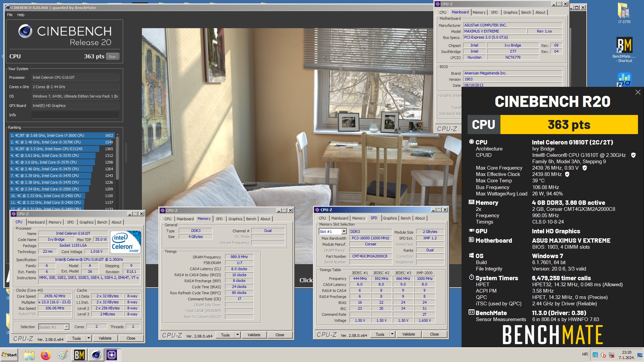Click the shield icon beside the CPUID line
Image resolution: width=644 pixels, height=362 pixels.
click(x=633, y=155)
